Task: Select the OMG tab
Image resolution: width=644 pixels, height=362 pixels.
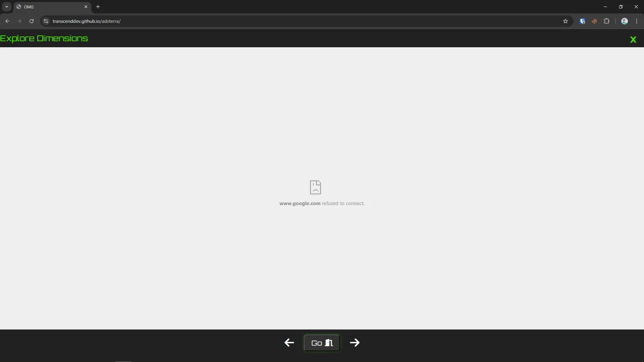Action: (52, 7)
